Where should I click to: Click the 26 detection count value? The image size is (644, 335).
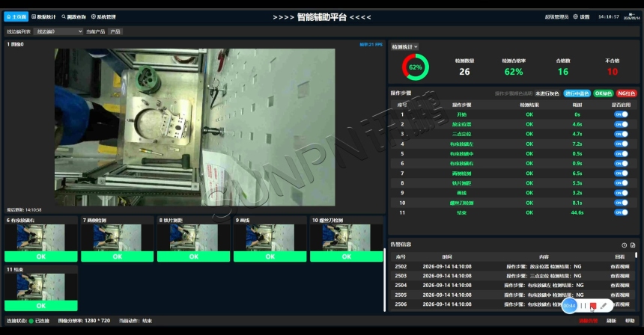click(464, 72)
